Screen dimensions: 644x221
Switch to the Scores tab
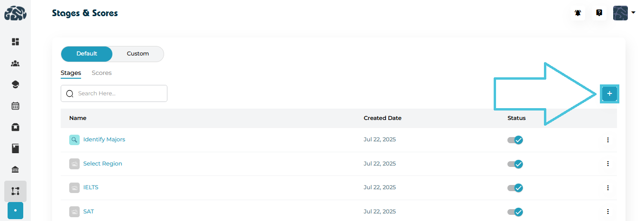click(x=101, y=73)
